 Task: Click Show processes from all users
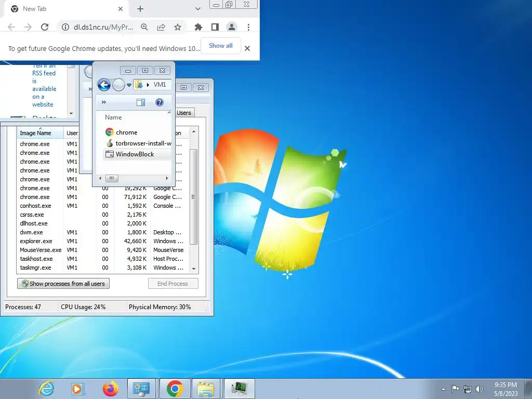coord(63,284)
